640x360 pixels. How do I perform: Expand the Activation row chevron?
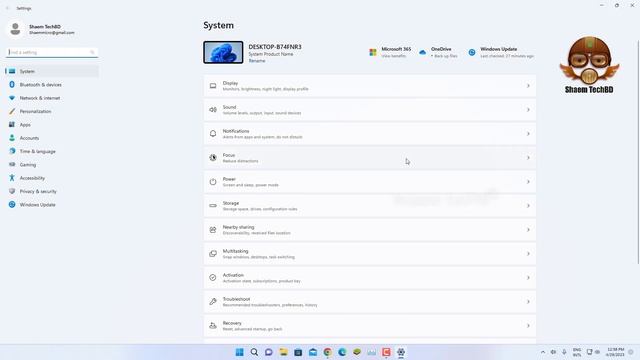[528, 278]
